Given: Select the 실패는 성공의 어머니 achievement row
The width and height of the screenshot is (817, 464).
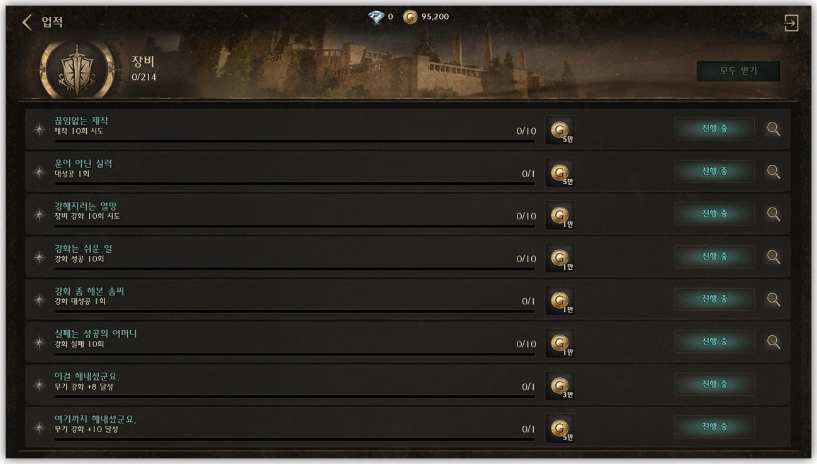Looking at the screenshot, I should click(408, 342).
